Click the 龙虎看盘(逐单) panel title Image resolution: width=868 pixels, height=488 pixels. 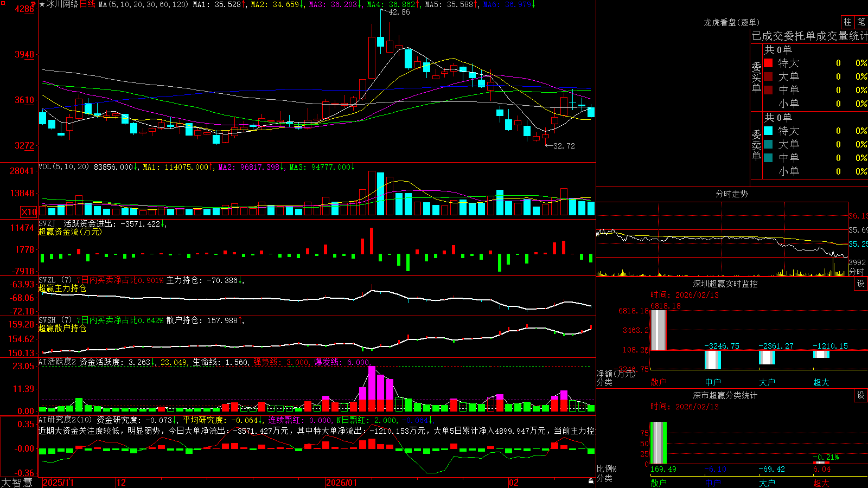click(731, 22)
